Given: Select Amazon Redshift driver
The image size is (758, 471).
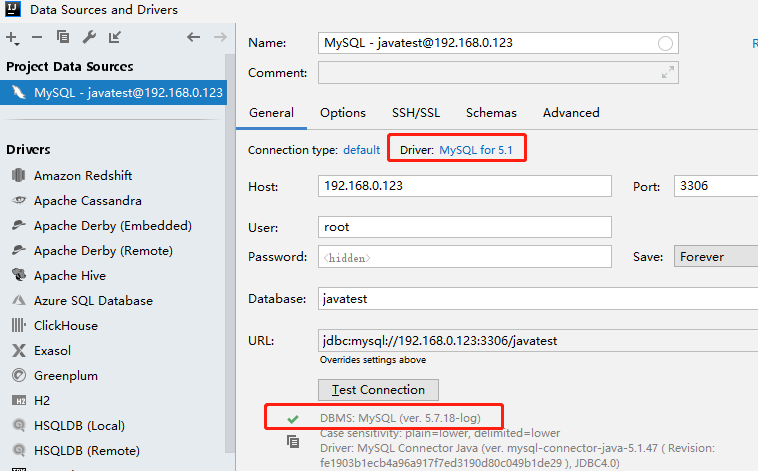Looking at the screenshot, I should [x=83, y=176].
